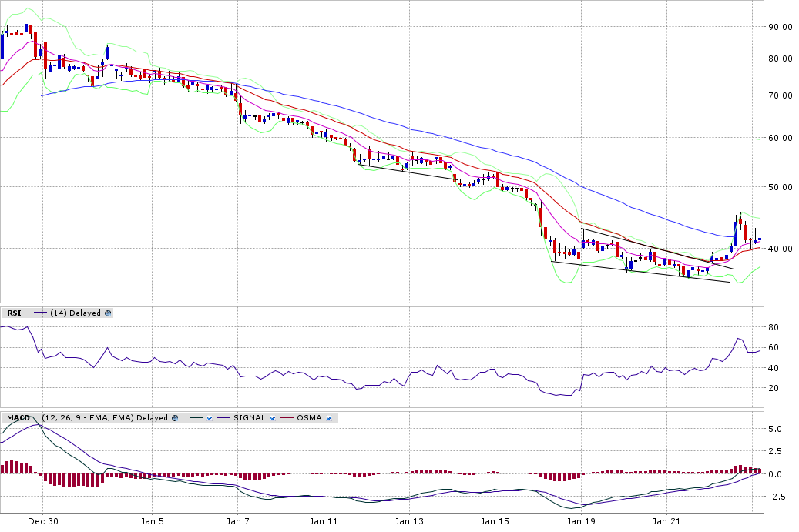
Task: Click the 90.00 price axis label
Action: click(781, 27)
